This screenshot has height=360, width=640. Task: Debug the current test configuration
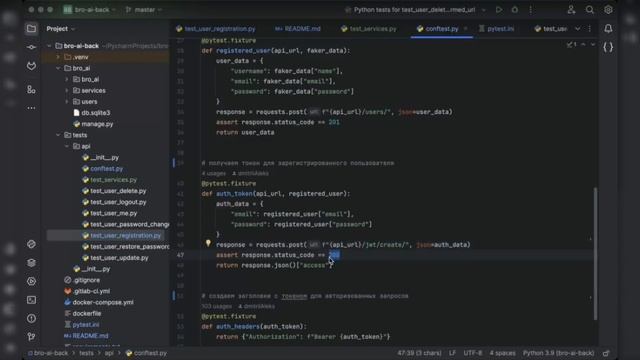515,9
